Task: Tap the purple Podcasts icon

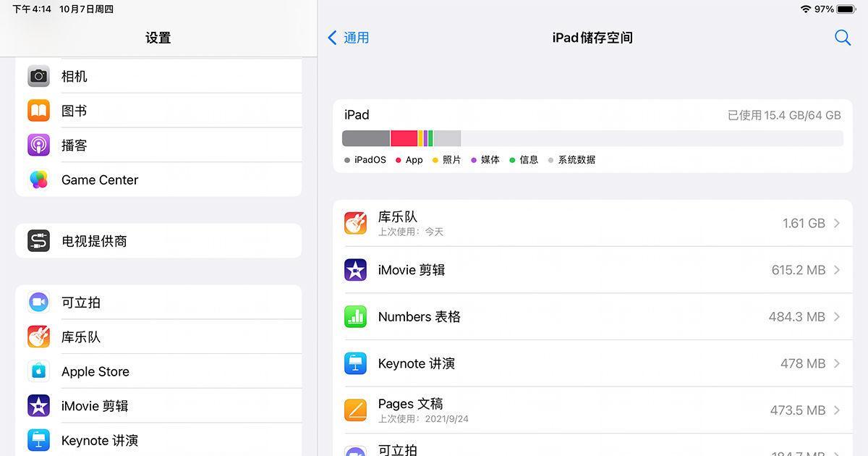Action: pos(38,145)
